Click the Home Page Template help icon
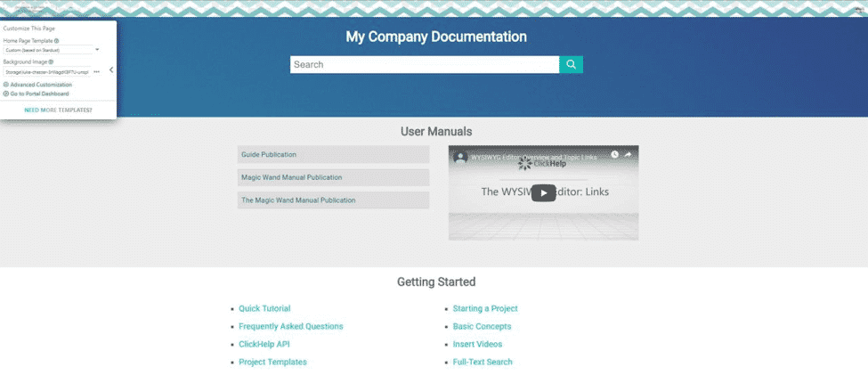The height and width of the screenshot is (375, 868). 57,41
